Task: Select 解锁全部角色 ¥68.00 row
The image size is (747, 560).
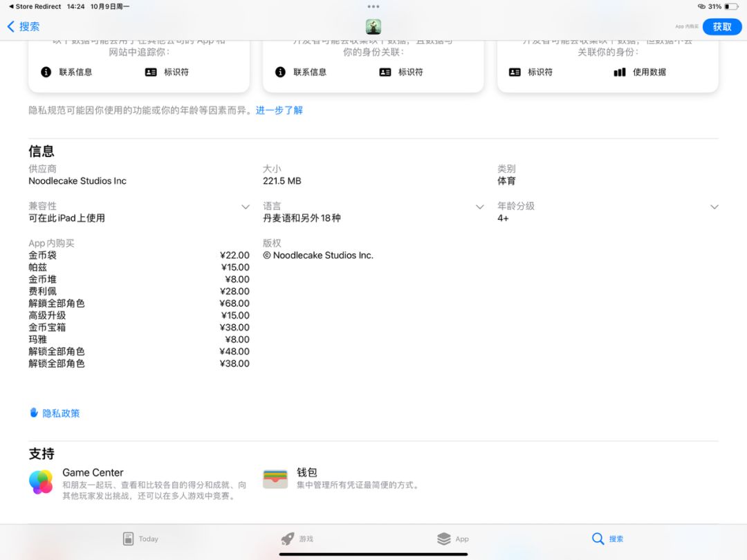Action: pos(139,304)
